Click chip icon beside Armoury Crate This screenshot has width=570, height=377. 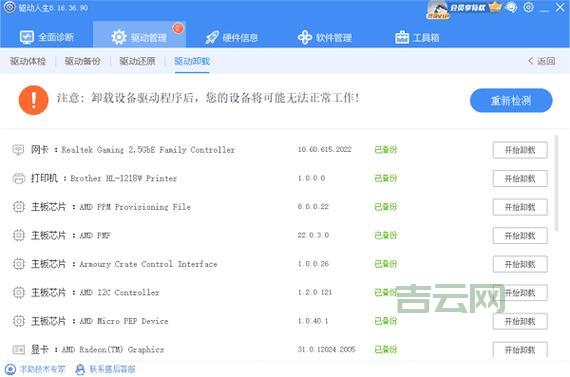(x=19, y=264)
